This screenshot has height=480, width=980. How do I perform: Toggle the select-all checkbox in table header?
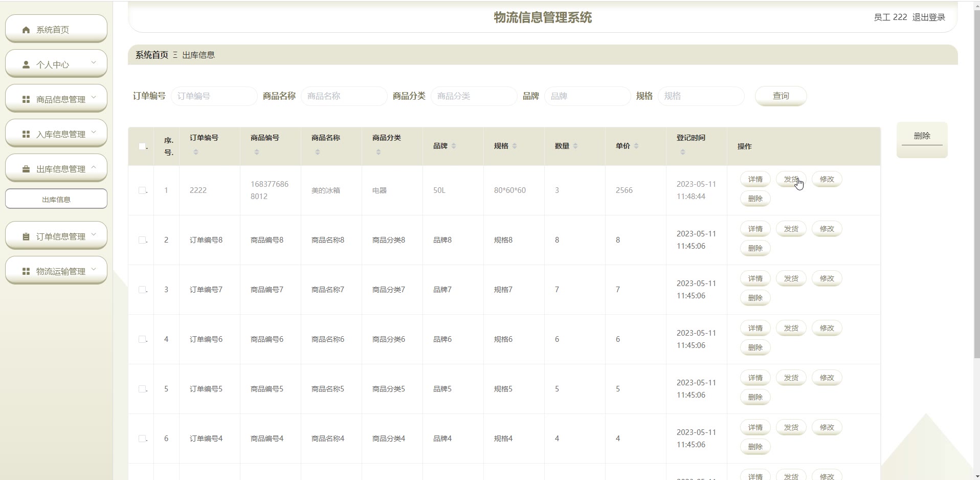coord(142,146)
